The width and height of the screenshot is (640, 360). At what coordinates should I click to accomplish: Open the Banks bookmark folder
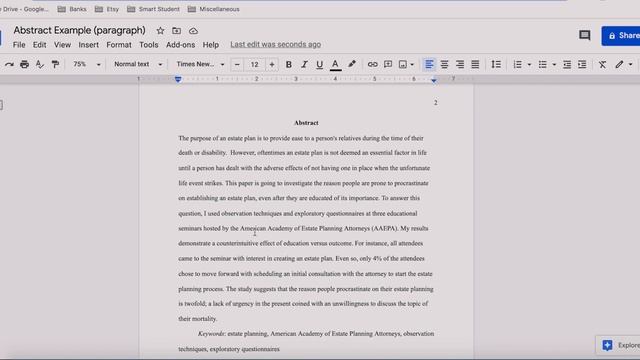click(72, 9)
